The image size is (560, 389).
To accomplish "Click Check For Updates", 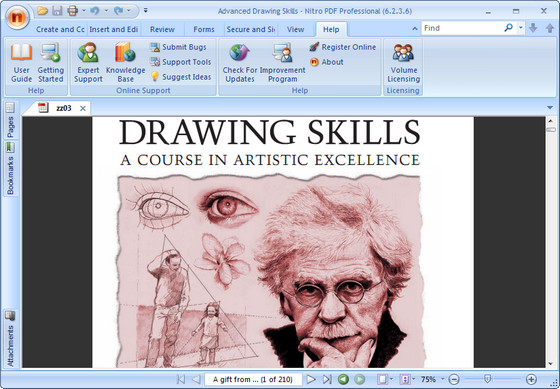I will click(240, 63).
